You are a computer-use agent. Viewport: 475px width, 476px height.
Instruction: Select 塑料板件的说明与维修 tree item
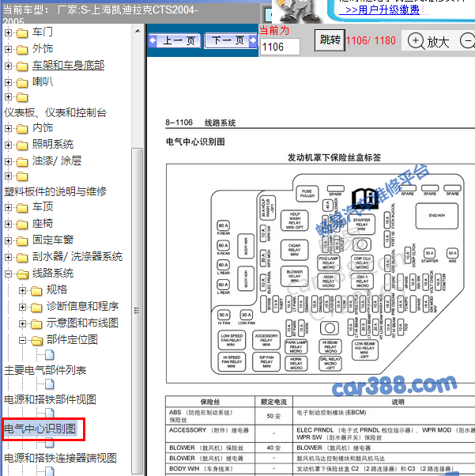tap(55, 191)
